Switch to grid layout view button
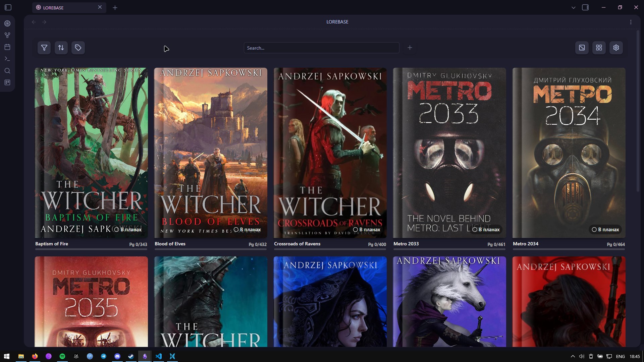The height and width of the screenshot is (362, 644). pos(599,48)
